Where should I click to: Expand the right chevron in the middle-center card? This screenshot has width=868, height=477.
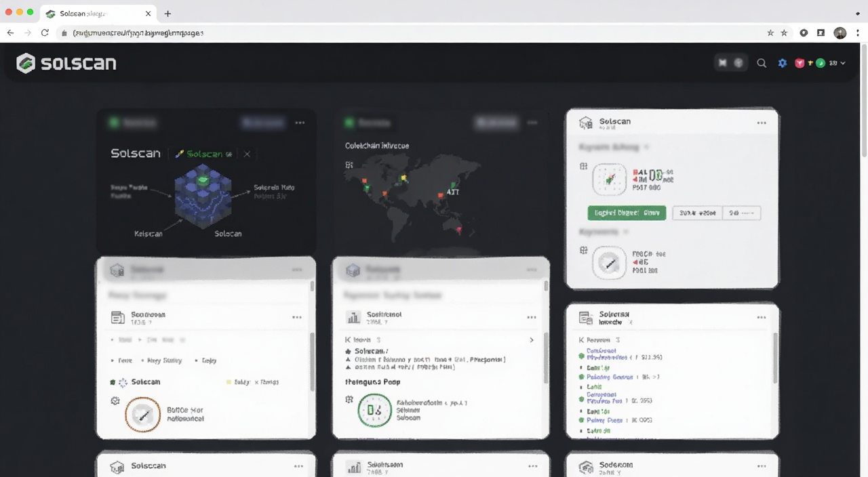click(x=531, y=339)
